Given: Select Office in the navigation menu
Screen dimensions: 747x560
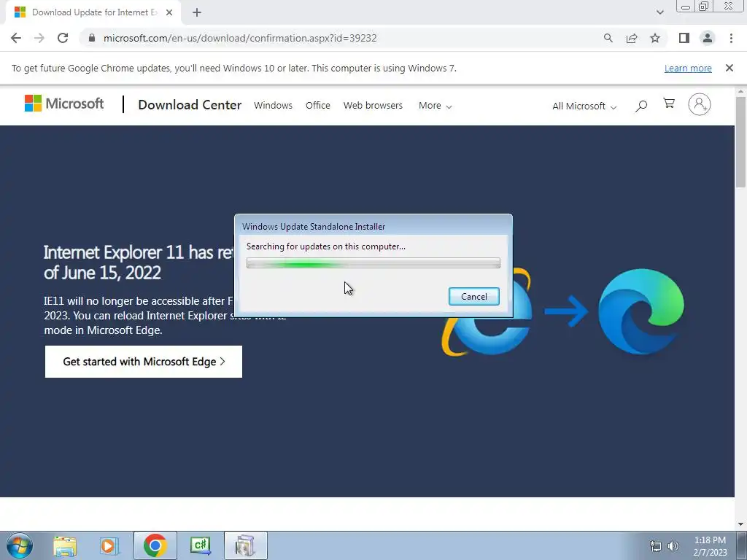Looking at the screenshot, I should [318, 105].
